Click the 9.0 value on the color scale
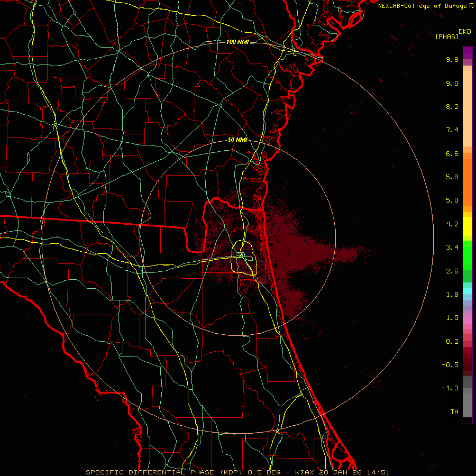 pyautogui.click(x=452, y=83)
